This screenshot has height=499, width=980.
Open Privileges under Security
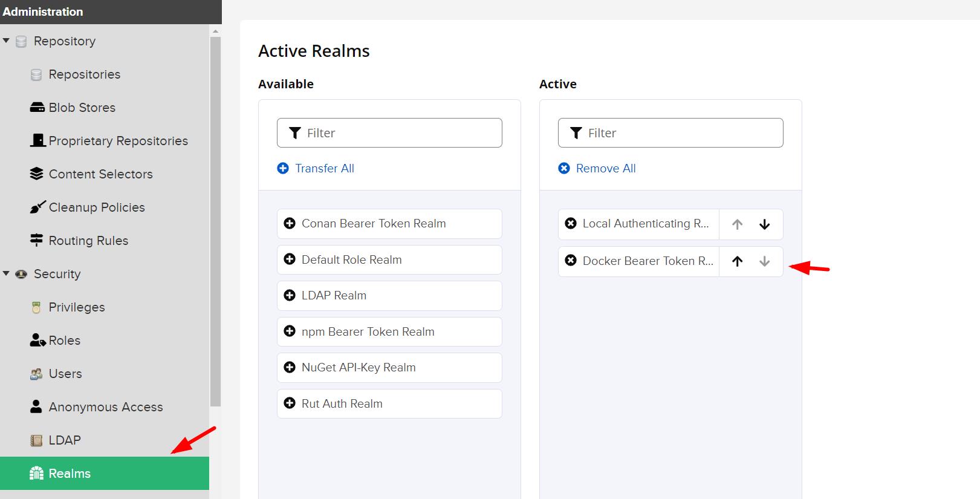77,307
